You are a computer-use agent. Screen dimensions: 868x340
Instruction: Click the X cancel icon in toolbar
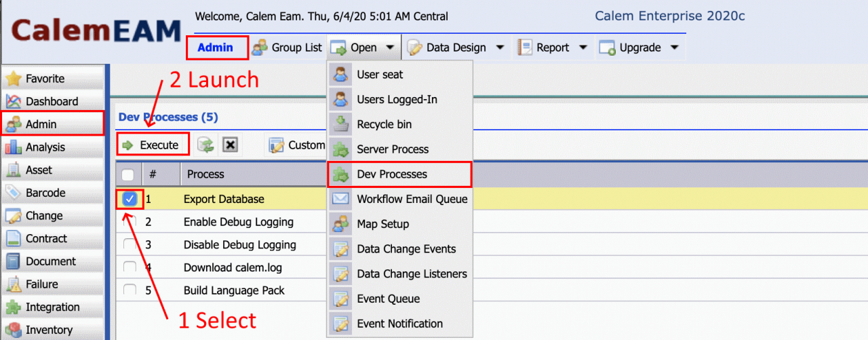(230, 145)
